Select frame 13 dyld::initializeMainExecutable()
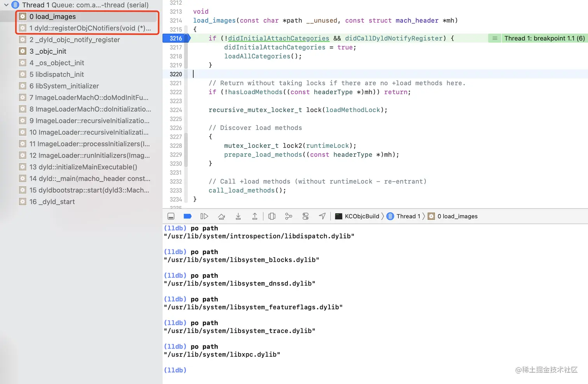The image size is (588, 384). [81, 167]
